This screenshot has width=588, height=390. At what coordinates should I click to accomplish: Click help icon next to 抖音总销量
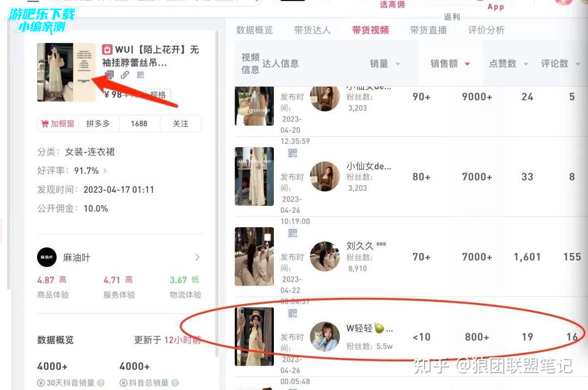[175, 383]
